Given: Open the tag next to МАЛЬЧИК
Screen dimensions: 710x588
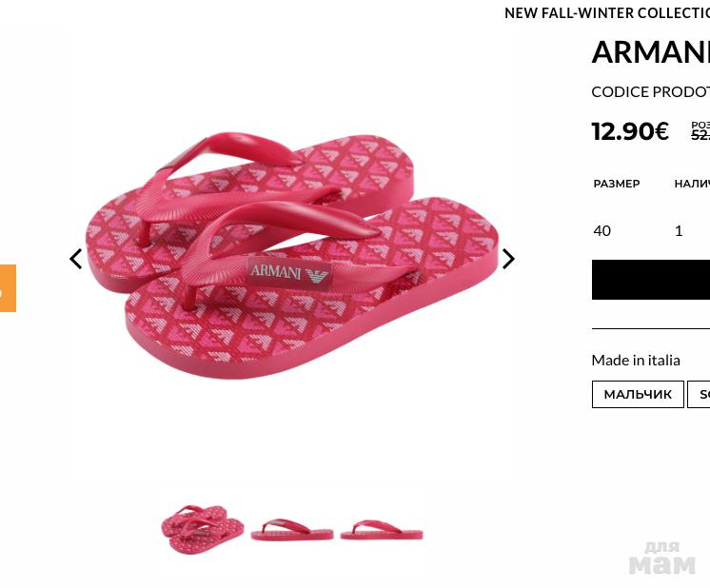Looking at the screenshot, I should [700, 394].
